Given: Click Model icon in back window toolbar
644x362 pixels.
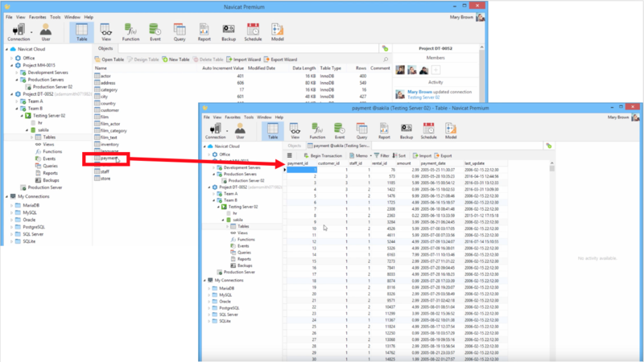Looking at the screenshot, I should tap(277, 32).
